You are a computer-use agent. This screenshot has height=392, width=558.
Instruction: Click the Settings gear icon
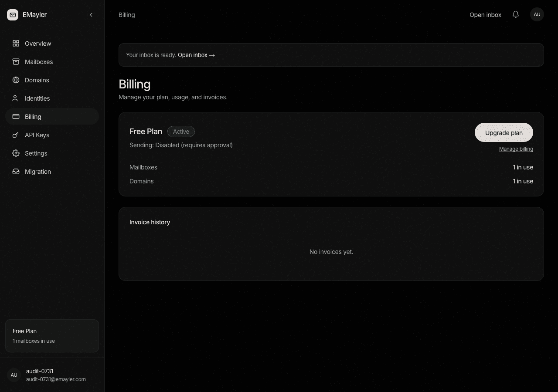pos(16,153)
